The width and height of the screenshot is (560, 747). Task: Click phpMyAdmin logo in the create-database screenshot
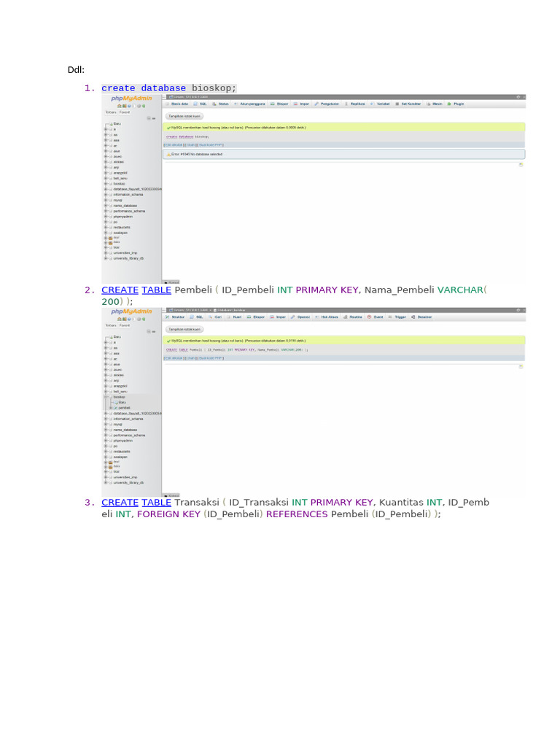pos(131,98)
